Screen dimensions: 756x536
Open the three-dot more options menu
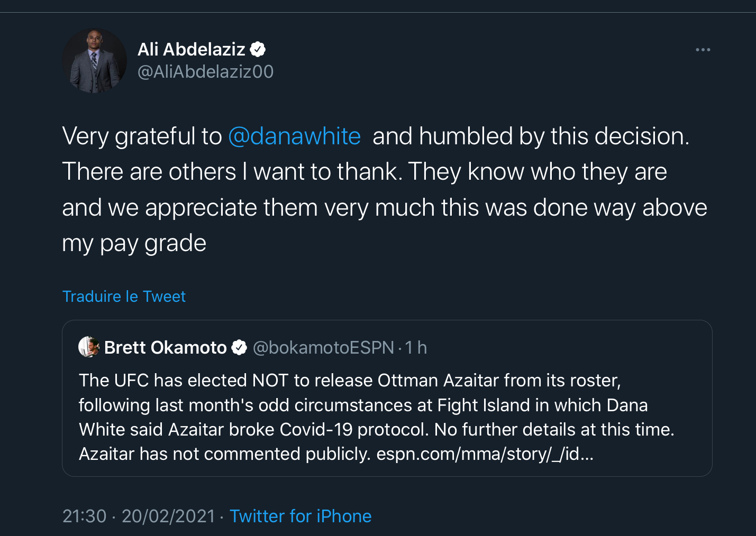pyautogui.click(x=703, y=50)
